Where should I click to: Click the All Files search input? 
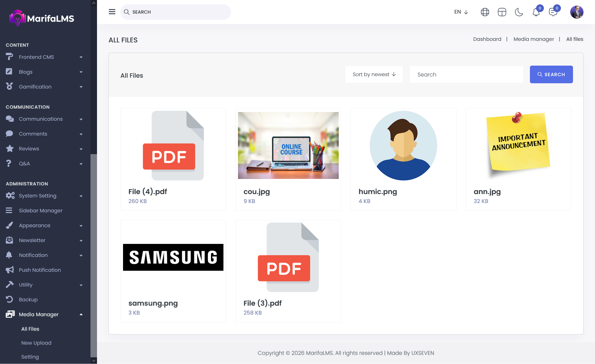click(x=466, y=74)
